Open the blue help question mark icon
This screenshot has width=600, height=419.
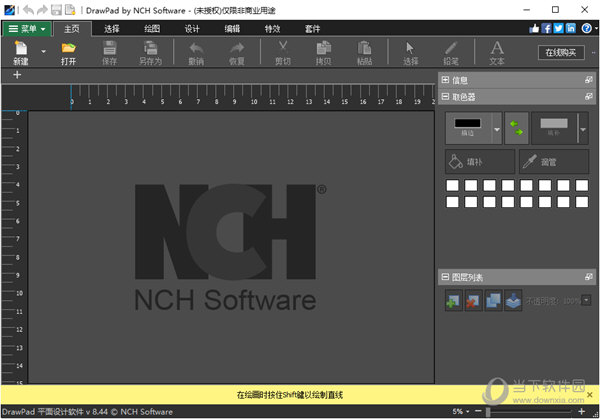point(586,28)
